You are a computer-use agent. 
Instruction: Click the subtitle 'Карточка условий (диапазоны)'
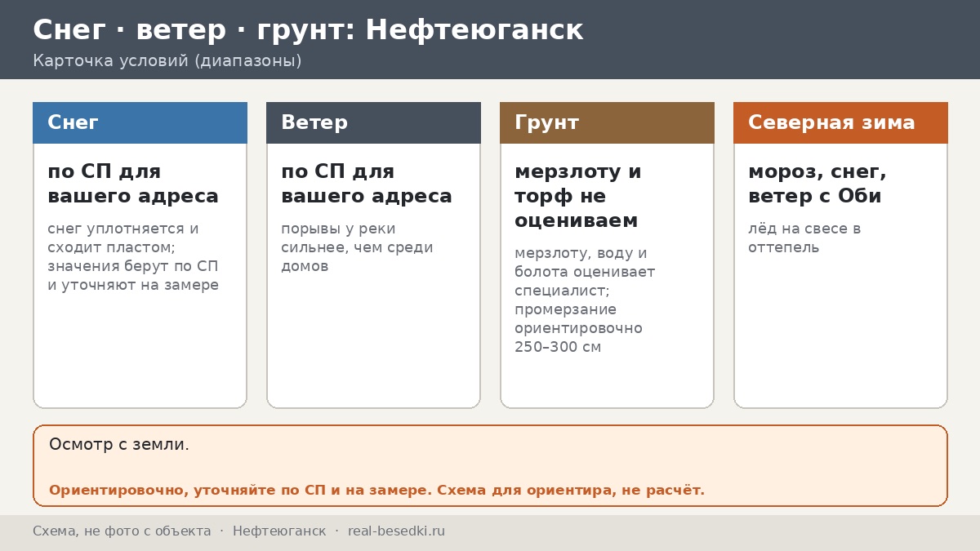click(167, 61)
